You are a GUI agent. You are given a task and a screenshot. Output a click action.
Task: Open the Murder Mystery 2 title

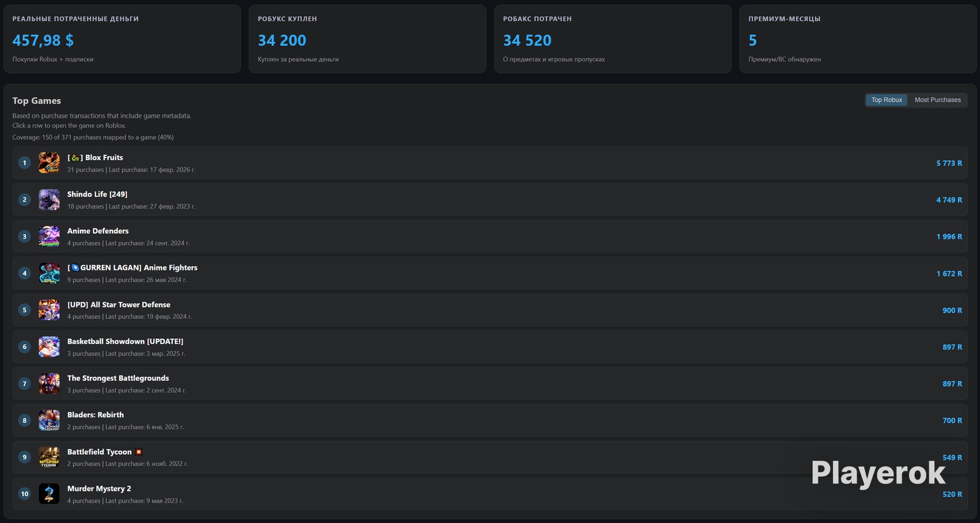point(99,488)
